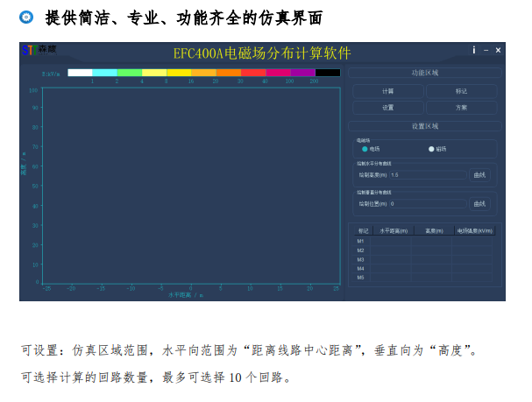Viewport: 532px width, 402px height.
Task: Click the 设置区域 section header
Action: click(x=425, y=126)
